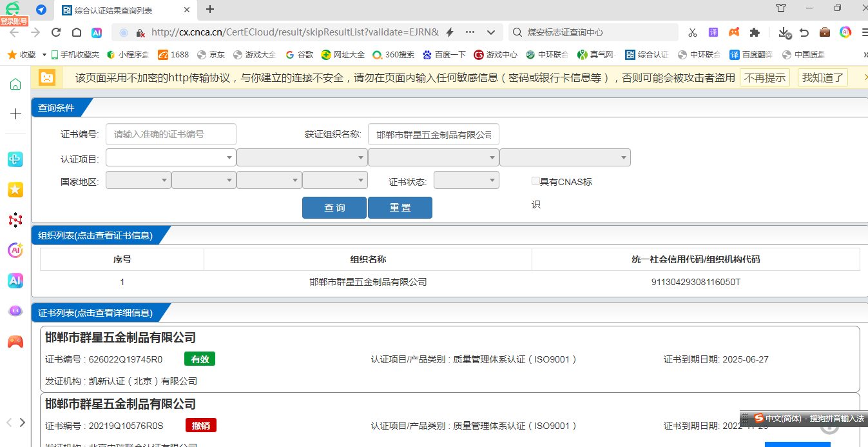Viewport: 868px width, 447px height.
Task: Open a new tab with the plus button
Action: tap(210, 9)
